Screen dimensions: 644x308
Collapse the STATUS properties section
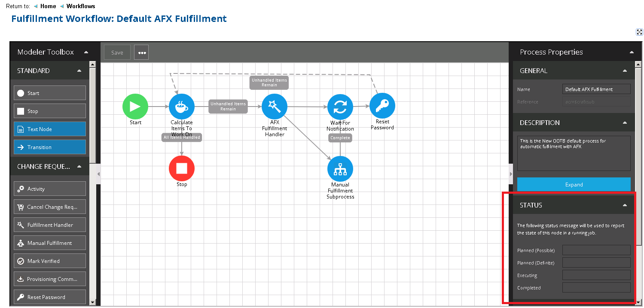coord(625,205)
